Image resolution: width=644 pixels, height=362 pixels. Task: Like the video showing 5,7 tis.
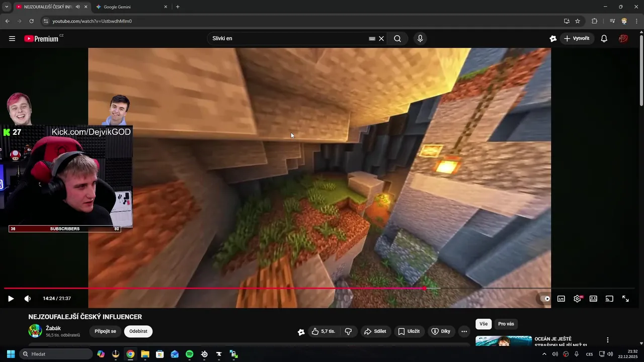324,331
